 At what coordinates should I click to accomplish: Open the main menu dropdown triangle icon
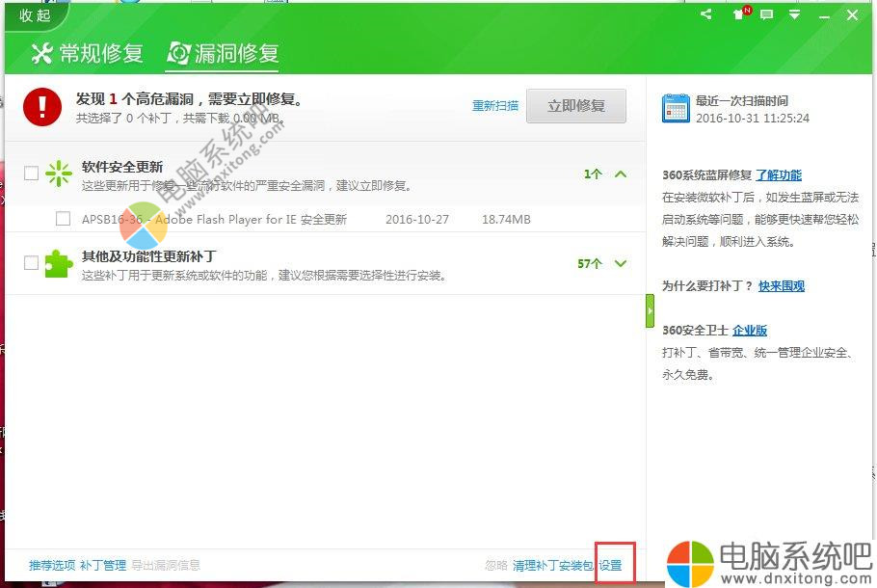coord(794,14)
